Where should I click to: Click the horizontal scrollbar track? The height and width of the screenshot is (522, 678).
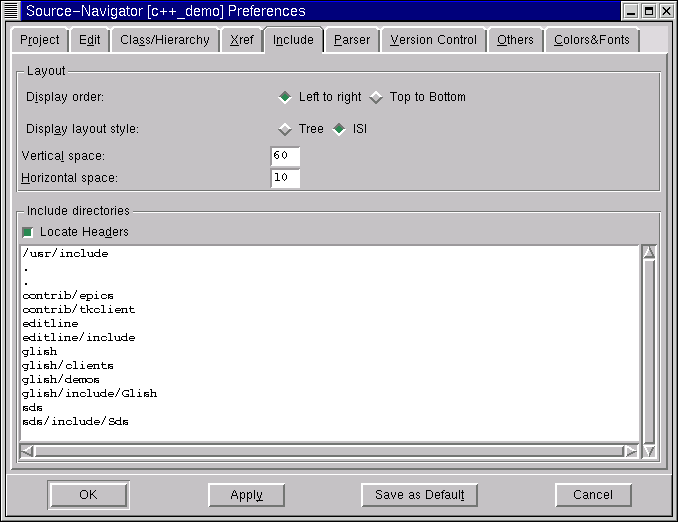[x=329, y=451]
